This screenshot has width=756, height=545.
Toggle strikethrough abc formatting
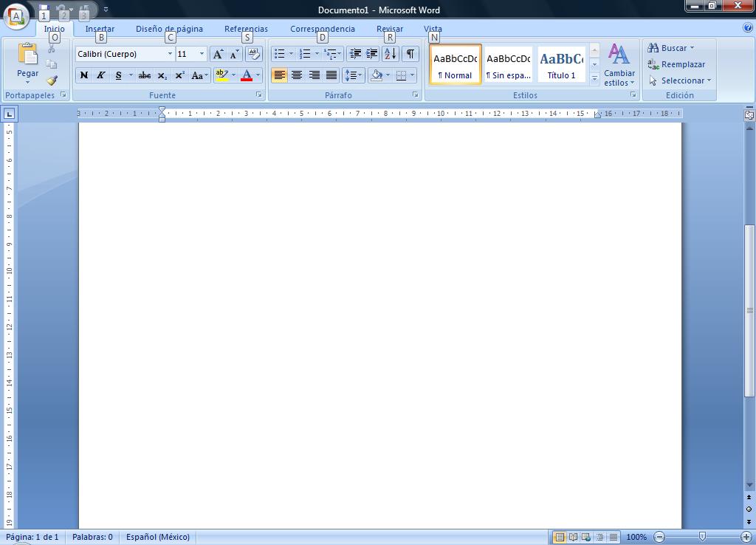(145, 76)
